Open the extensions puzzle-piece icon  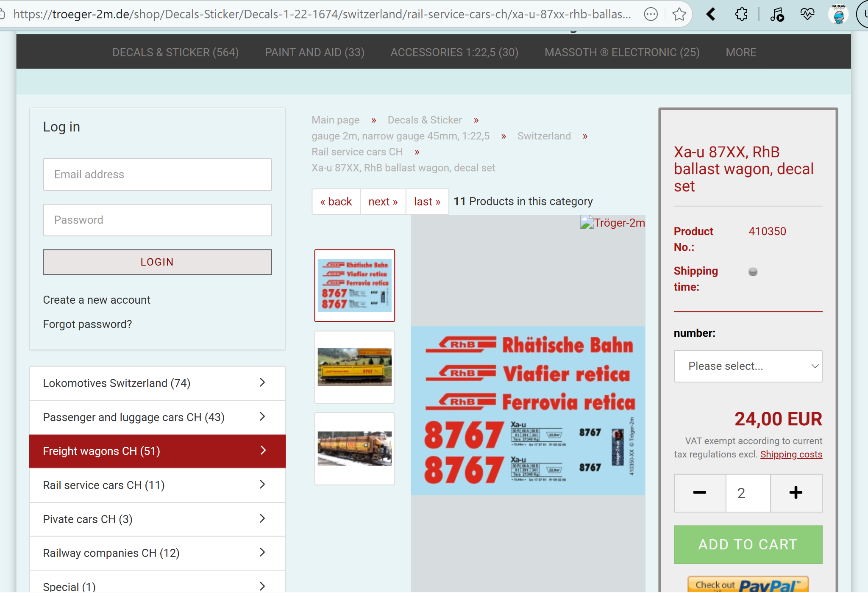click(x=741, y=14)
